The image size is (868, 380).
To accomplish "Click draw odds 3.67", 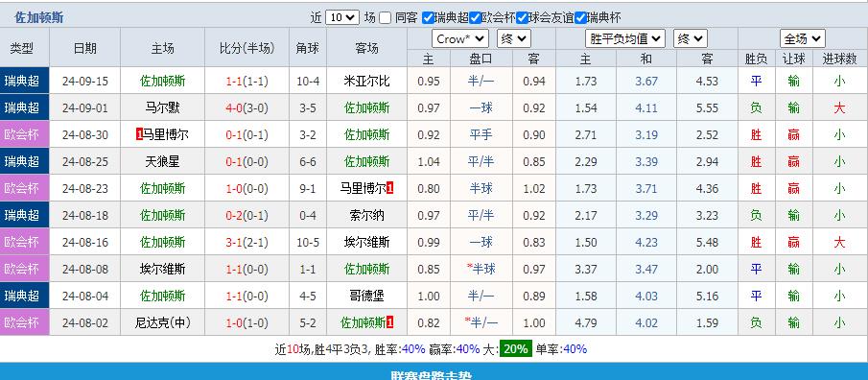I will click(x=646, y=82).
